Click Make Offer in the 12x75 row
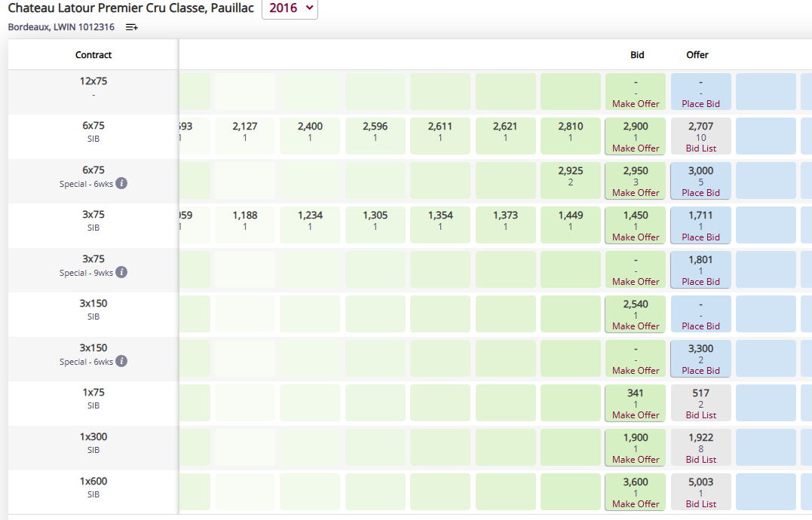 click(636, 104)
